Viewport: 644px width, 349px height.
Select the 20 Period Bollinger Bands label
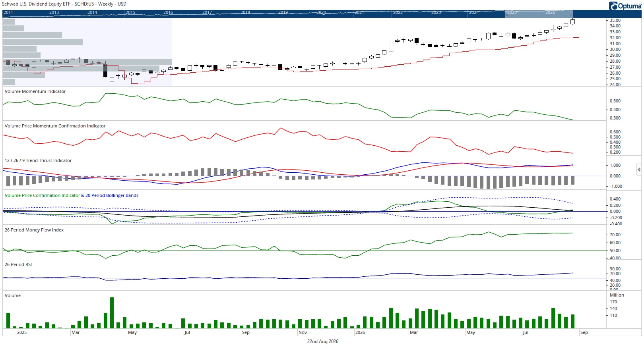(x=112, y=195)
